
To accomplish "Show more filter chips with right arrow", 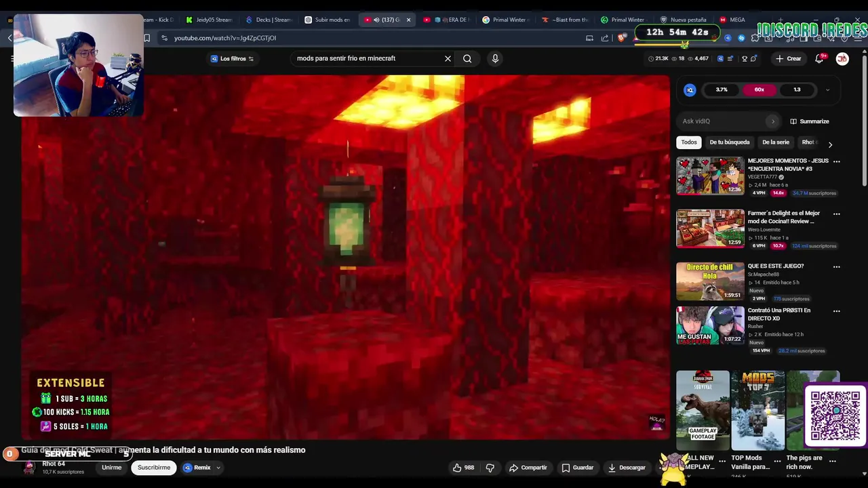I will [830, 144].
